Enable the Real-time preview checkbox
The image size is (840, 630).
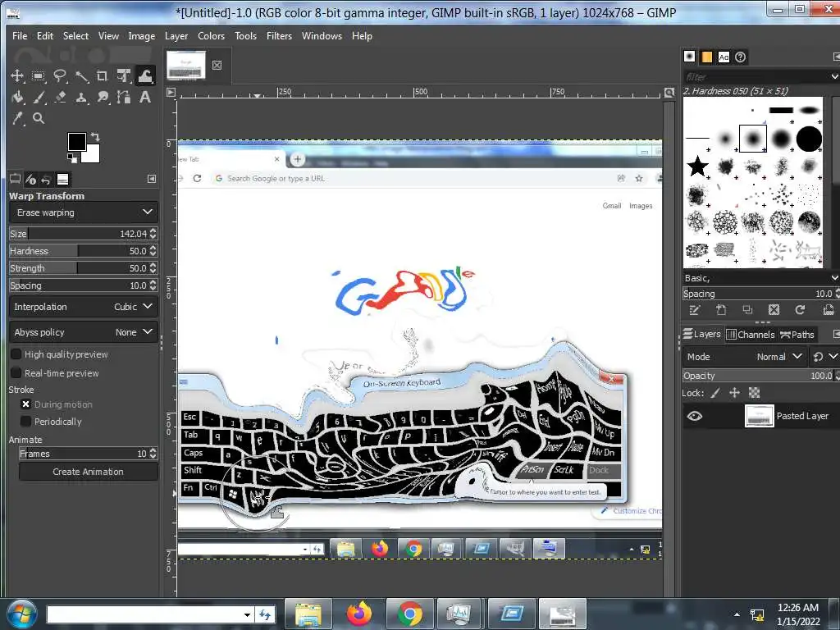click(16, 373)
